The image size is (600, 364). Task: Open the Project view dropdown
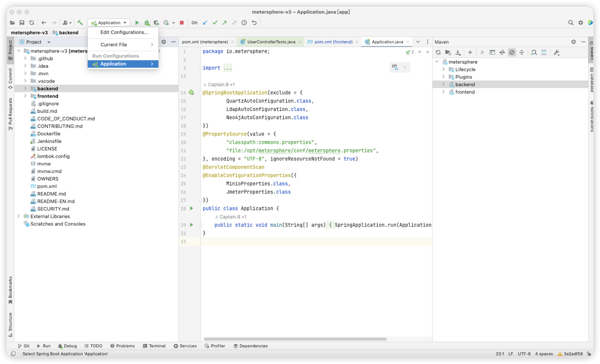[49, 42]
